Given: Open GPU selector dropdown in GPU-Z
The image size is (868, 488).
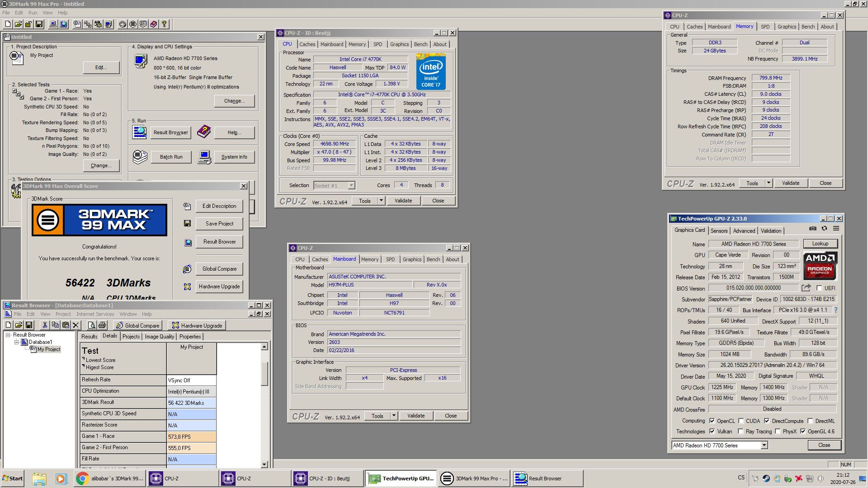Looking at the screenshot, I should point(764,446).
